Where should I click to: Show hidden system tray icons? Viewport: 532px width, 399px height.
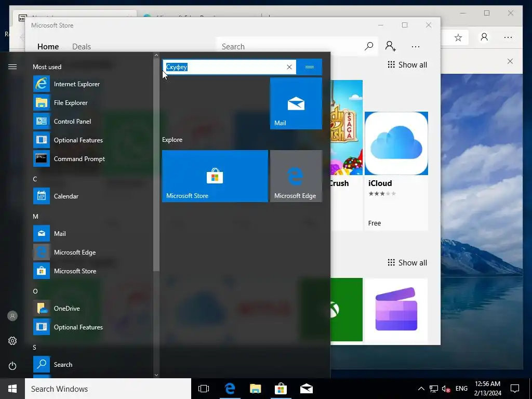pyautogui.click(x=421, y=389)
